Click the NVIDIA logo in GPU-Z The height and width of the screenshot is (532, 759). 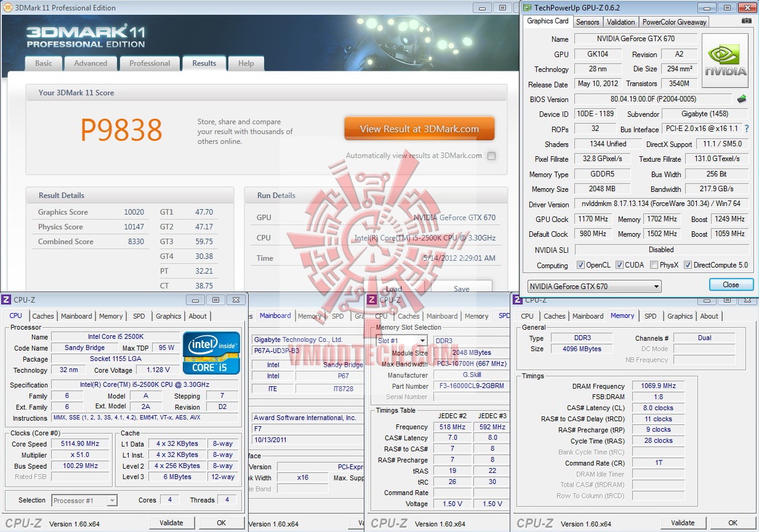(725, 60)
